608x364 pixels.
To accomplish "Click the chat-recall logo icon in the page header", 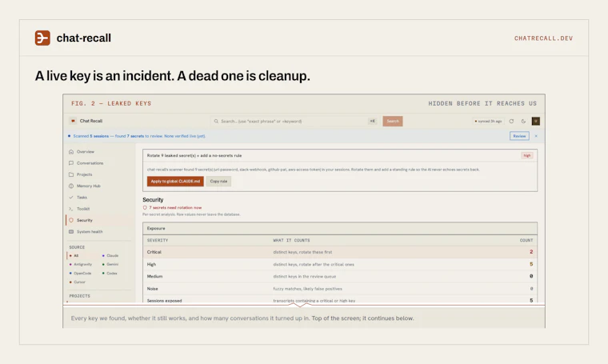I will click(x=42, y=38).
